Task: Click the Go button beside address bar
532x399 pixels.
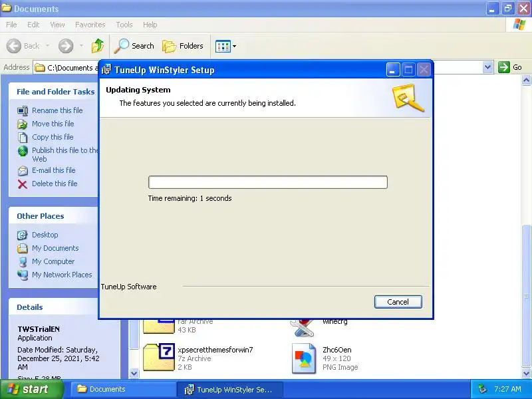Action: 510,67
